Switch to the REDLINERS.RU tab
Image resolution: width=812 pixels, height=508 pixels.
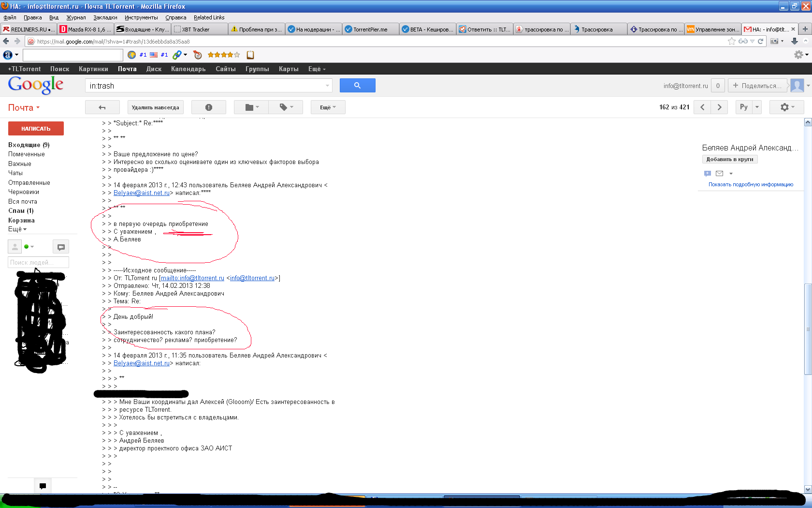pos(29,29)
